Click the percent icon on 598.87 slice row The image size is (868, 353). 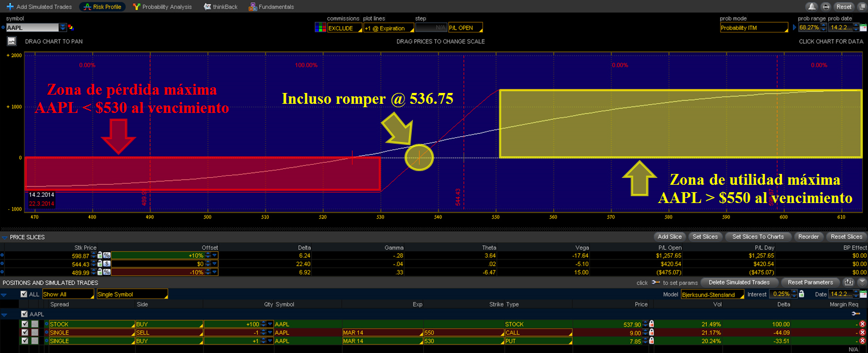point(107,255)
